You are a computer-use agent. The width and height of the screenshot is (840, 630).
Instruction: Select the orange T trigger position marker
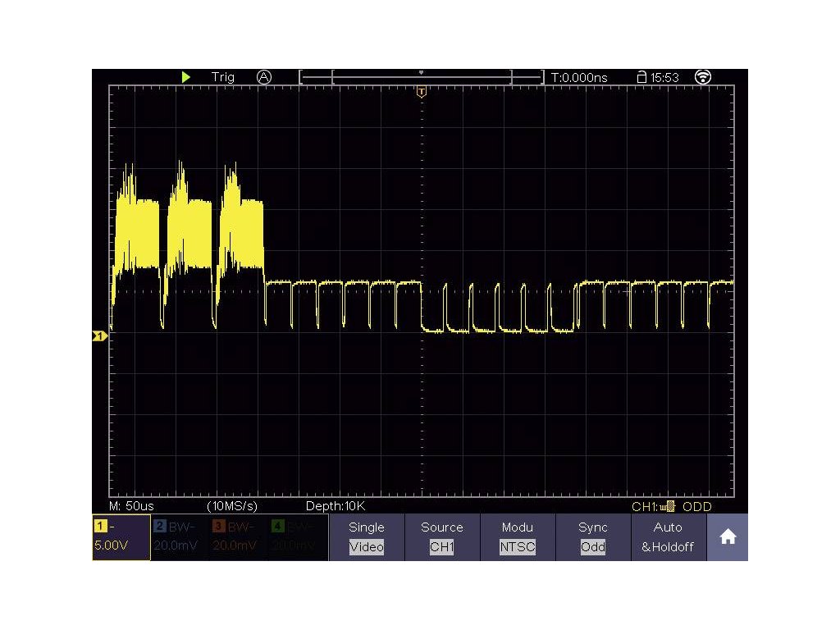[x=422, y=92]
